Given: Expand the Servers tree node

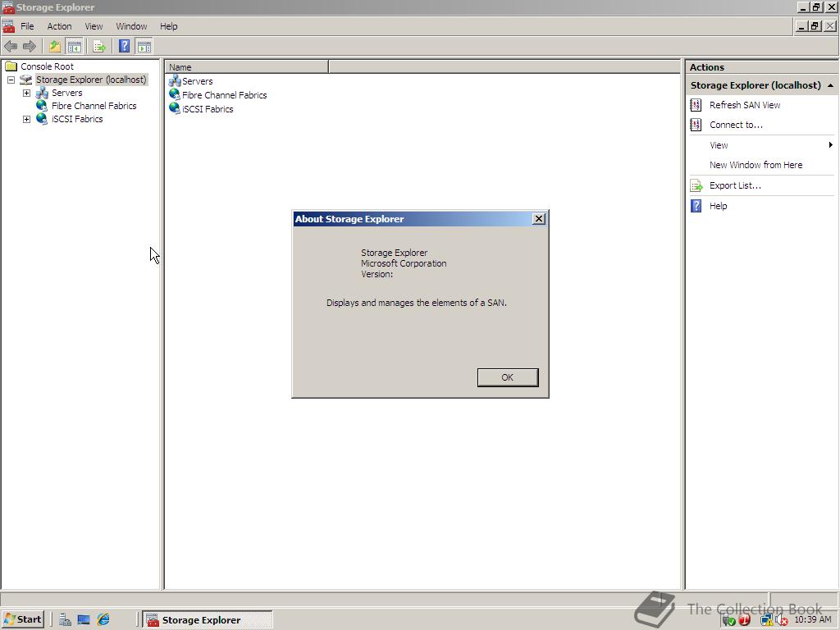Looking at the screenshot, I should click(x=26, y=94).
